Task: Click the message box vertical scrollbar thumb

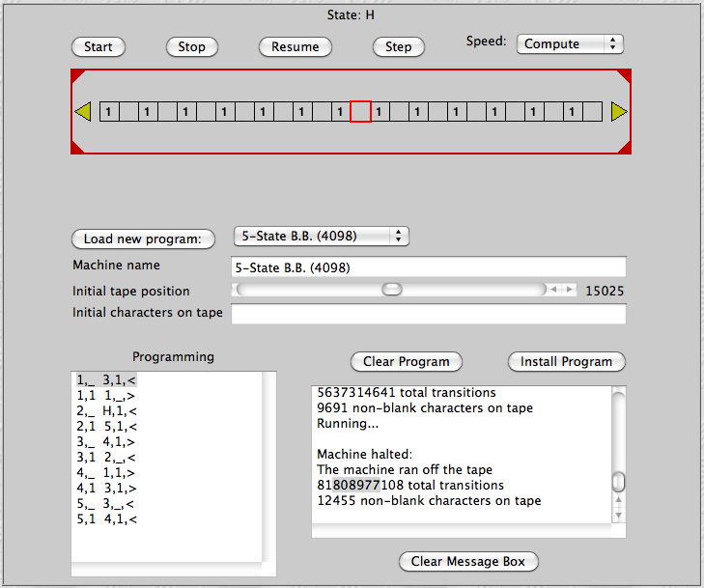Action: click(x=619, y=482)
